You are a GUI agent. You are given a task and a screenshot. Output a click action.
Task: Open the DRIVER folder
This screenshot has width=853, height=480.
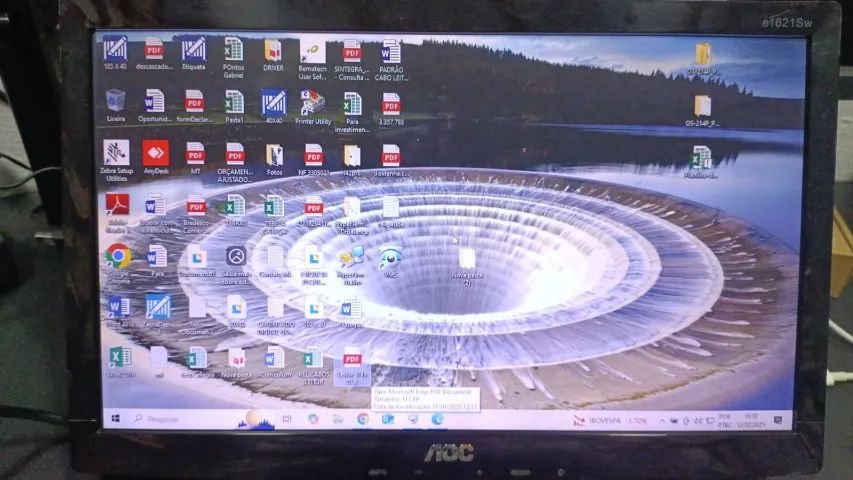[x=273, y=56]
